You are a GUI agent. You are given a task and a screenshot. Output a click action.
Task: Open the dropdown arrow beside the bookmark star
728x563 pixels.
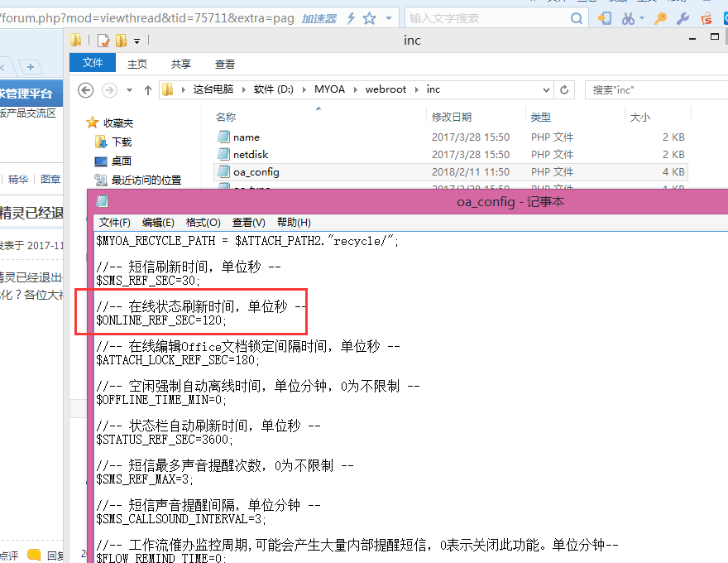click(x=389, y=18)
